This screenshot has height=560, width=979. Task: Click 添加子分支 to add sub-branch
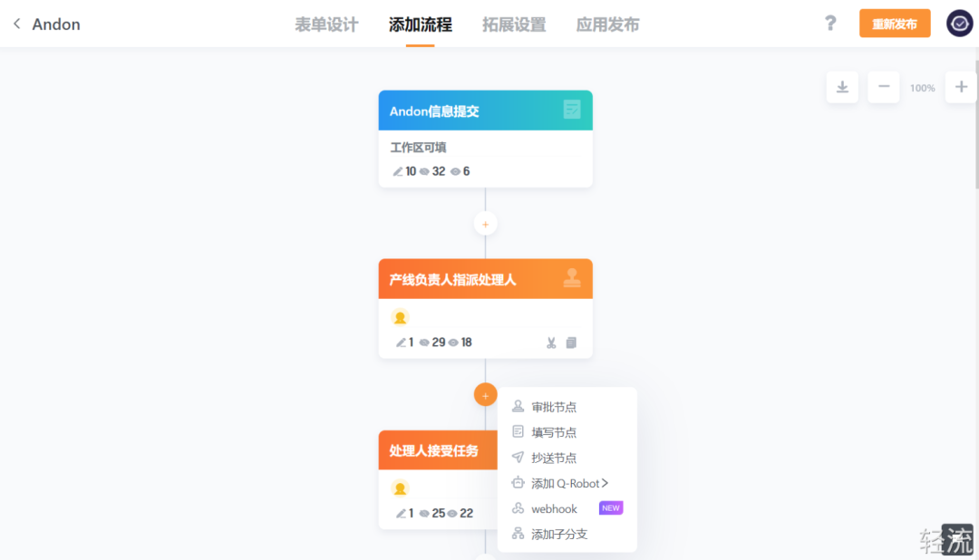pyautogui.click(x=559, y=534)
